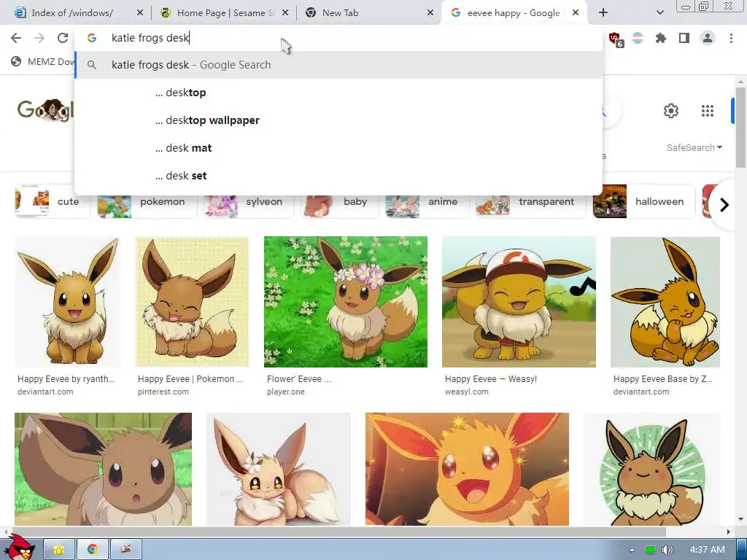747x560 pixels.
Task: Open the Happy Eevee by ryanth image
Action: (x=67, y=302)
